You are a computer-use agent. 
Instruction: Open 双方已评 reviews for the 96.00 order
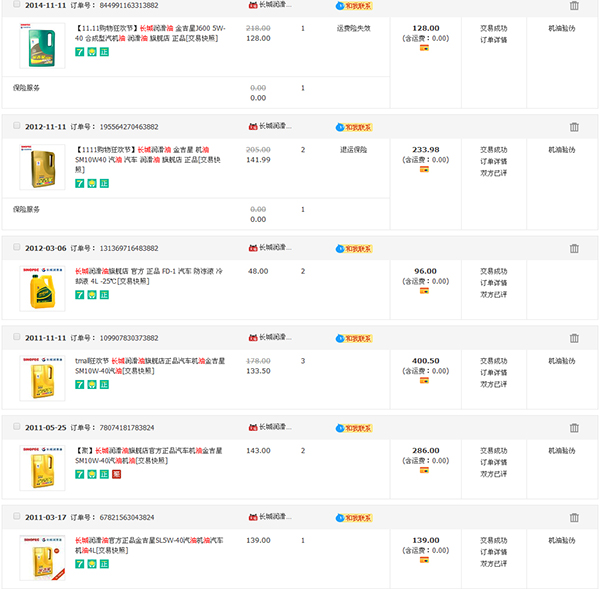(493, 294)
